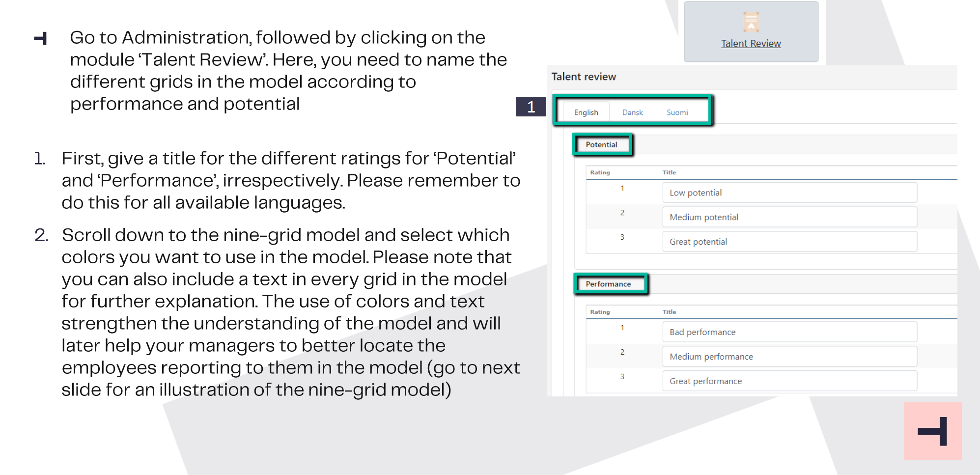The width and height of the screenshot is (980, 475).
Task: Switch to the Dansk language tab
Action: click(632, 112)
